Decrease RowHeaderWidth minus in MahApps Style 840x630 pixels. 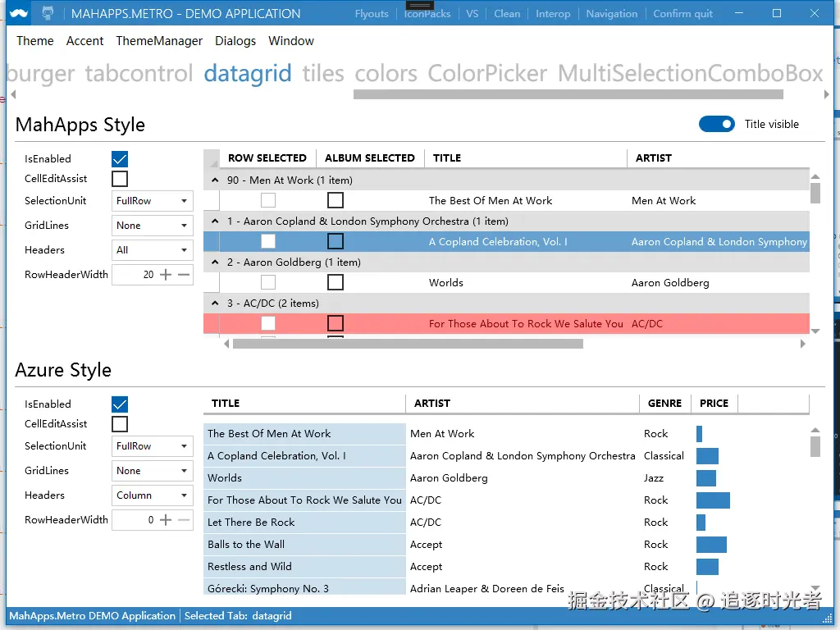[184, 275]
